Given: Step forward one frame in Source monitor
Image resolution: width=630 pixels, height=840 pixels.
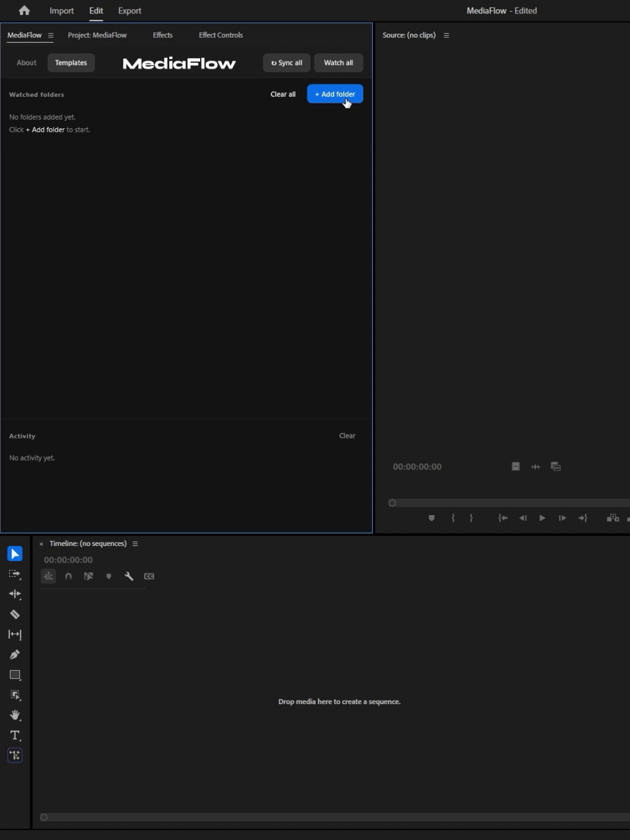Looking at the screenshot, I should click(x=562, y=518).
